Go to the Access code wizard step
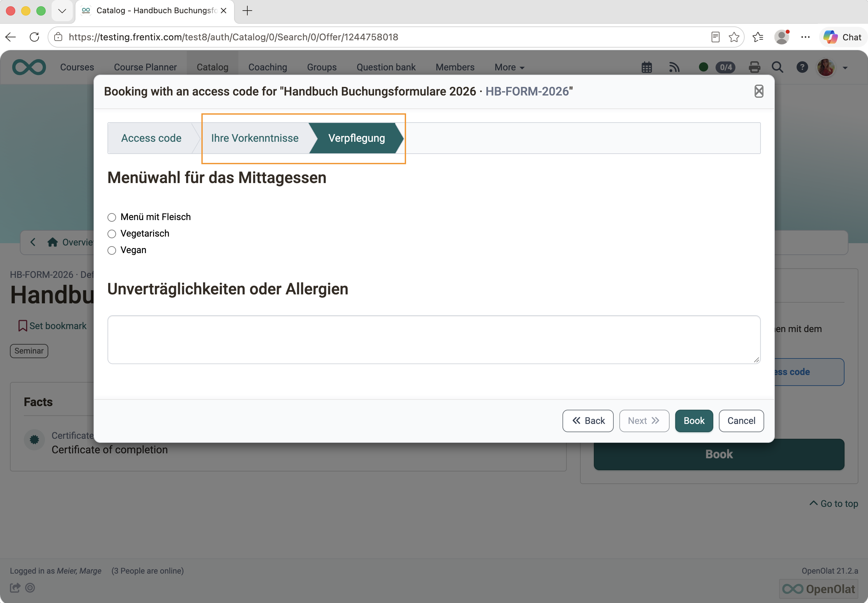The image size is (868, 603). 151,138
